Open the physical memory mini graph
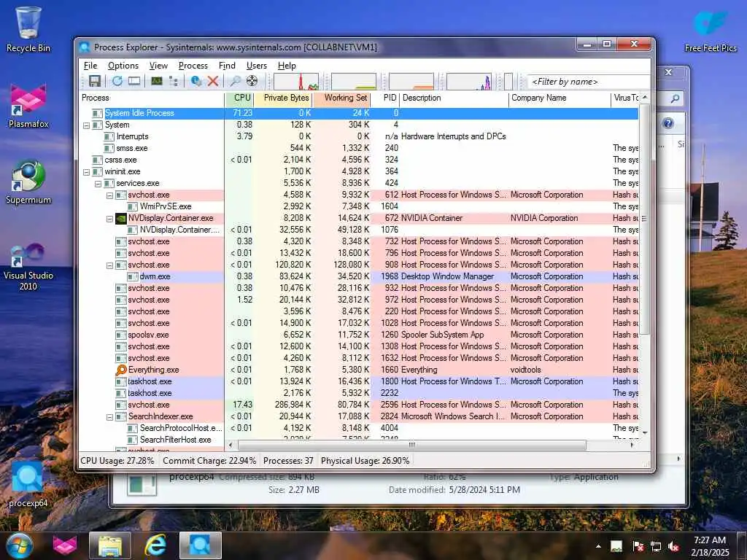Screen dimensions: 747x560 coord(411,82)
